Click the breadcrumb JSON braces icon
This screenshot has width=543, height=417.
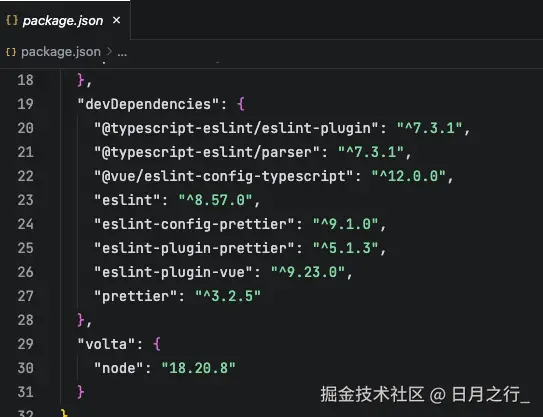[x=11, y=52]
